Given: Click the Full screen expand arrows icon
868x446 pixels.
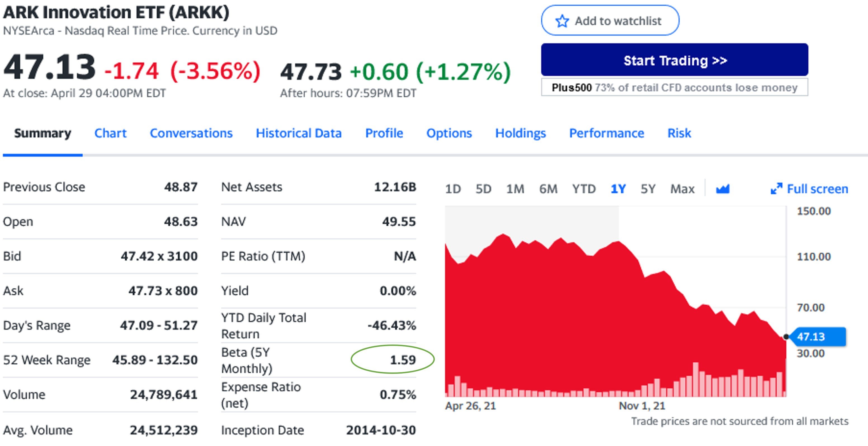Looking at the screenshot, I should 776,189.
